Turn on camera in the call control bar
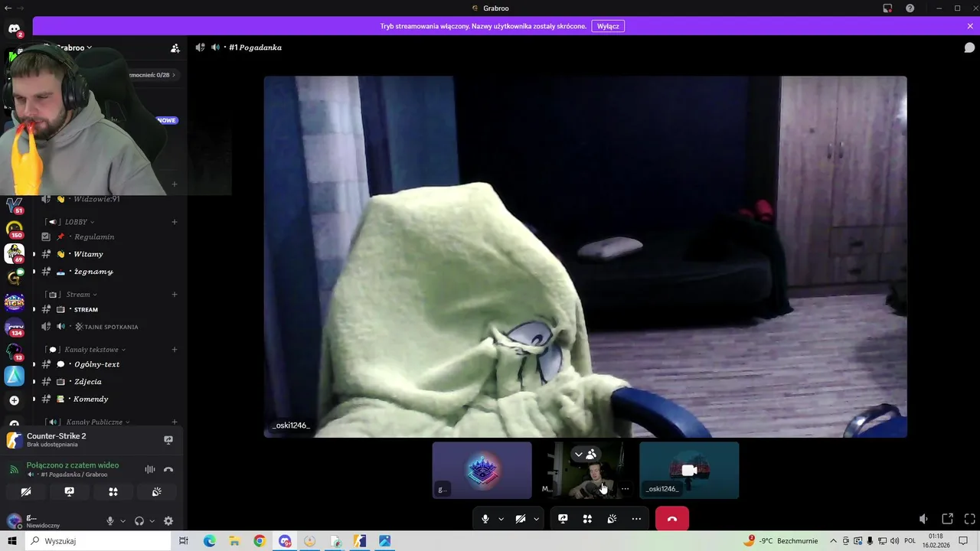The height and width of the screenshot is (551, 980). click(x=521, y=519)
